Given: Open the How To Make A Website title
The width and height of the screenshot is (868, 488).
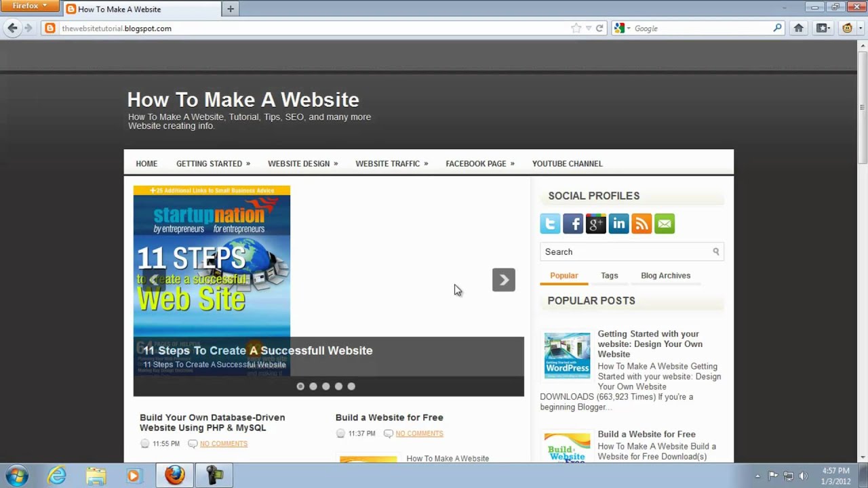Looking at the screenshot, I should click(x=243, y=100).
